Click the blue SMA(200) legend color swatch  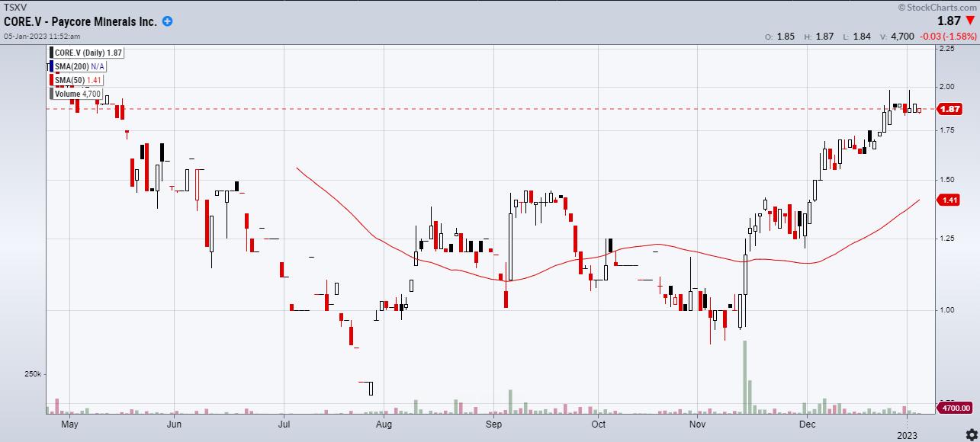tap(52, 66)
